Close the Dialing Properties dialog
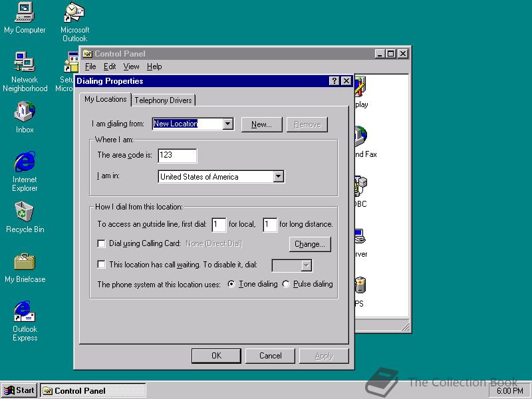Screen dimensions: 532x399 pos(346,80)
